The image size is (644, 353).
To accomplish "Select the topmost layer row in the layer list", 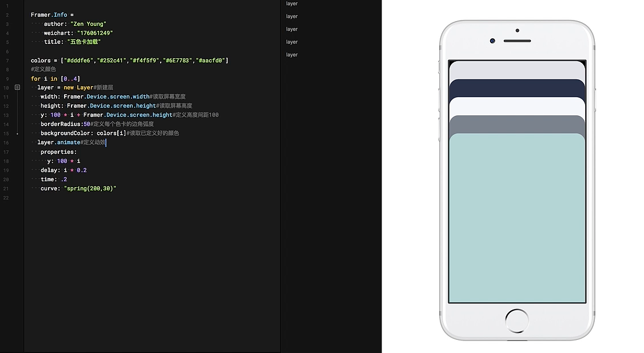I will (x=292, y=3).
